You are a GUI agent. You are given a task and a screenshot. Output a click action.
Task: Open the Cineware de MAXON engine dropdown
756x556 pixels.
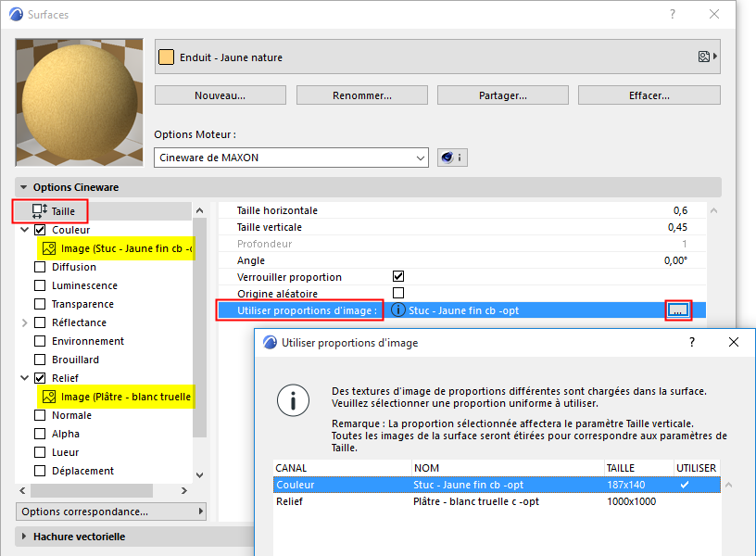point(291,158)
